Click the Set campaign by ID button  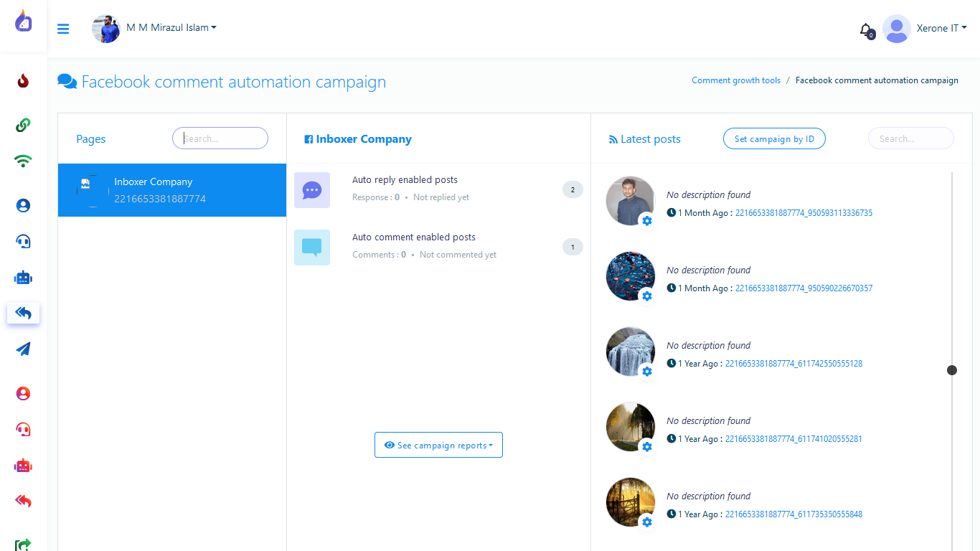point(774,139)
